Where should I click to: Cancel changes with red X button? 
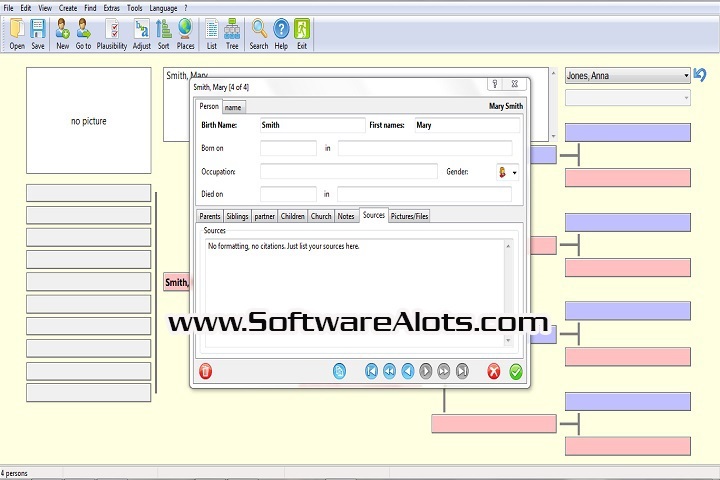pos(494,371)
